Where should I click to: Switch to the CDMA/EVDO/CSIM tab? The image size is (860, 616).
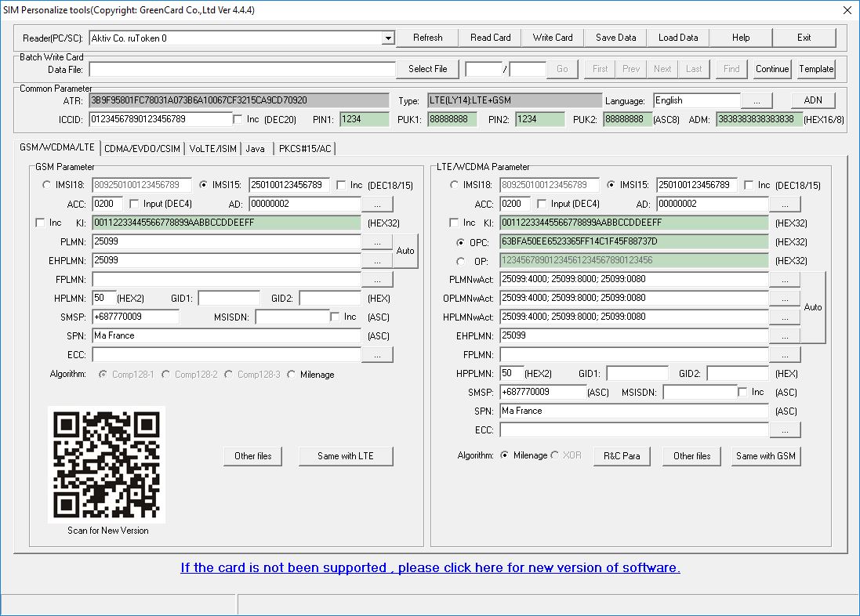click(142, 148)
